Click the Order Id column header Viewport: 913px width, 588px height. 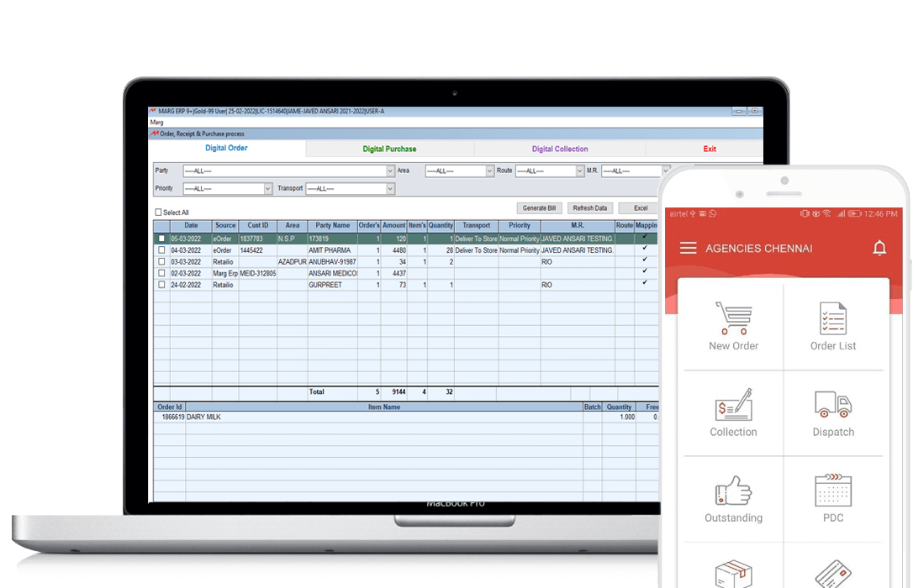tap(170, 407)
